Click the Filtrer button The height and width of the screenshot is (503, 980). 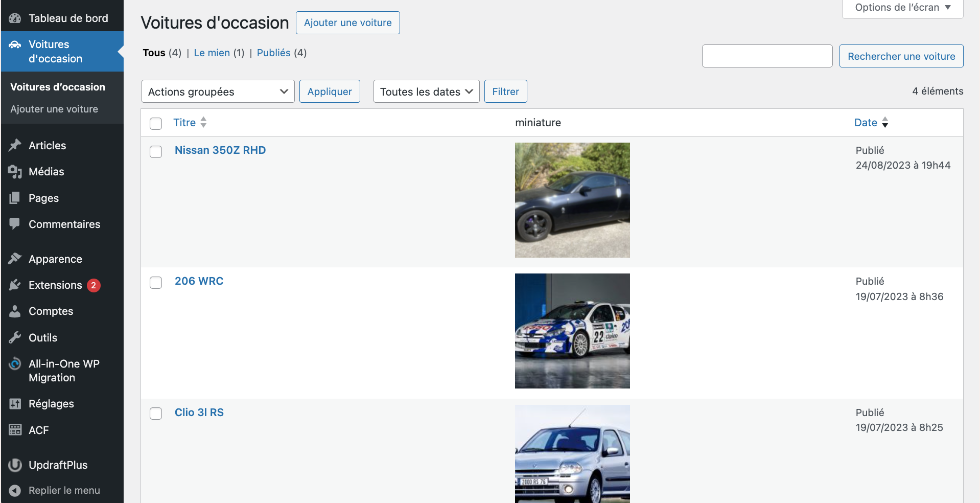click(x=506, y=92)
